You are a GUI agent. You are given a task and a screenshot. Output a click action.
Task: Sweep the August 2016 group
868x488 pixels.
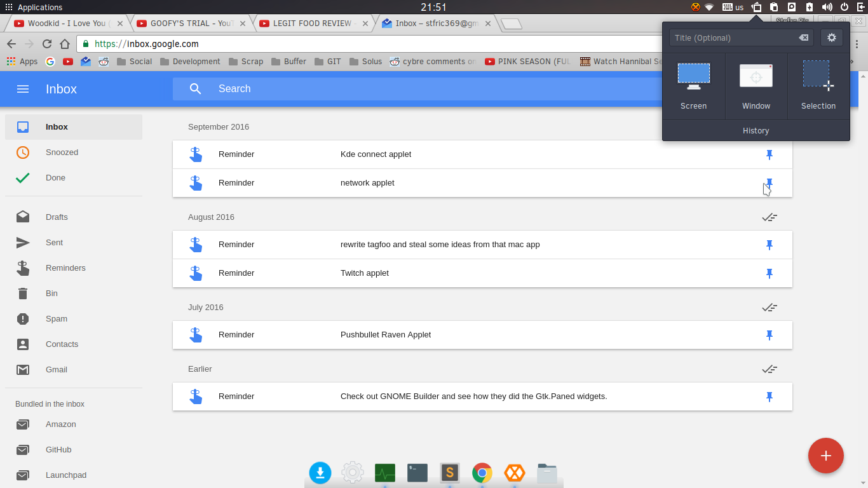point(770,217)
